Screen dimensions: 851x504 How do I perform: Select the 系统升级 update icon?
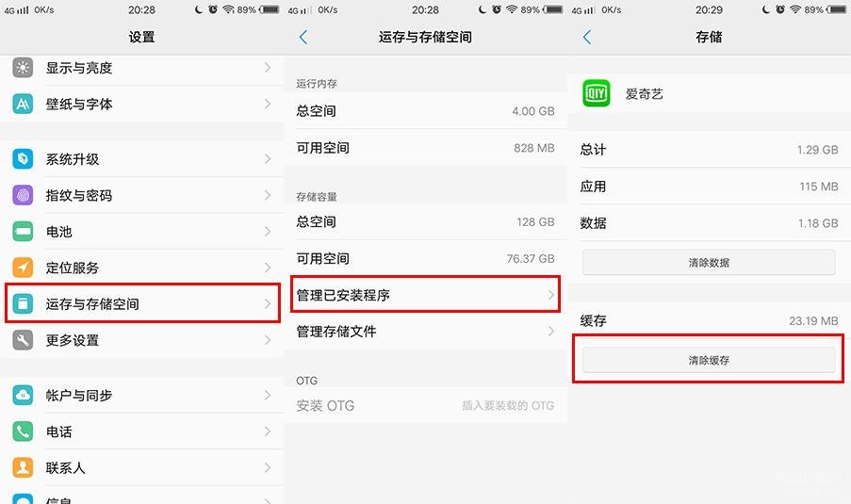(x=23, y=159)
